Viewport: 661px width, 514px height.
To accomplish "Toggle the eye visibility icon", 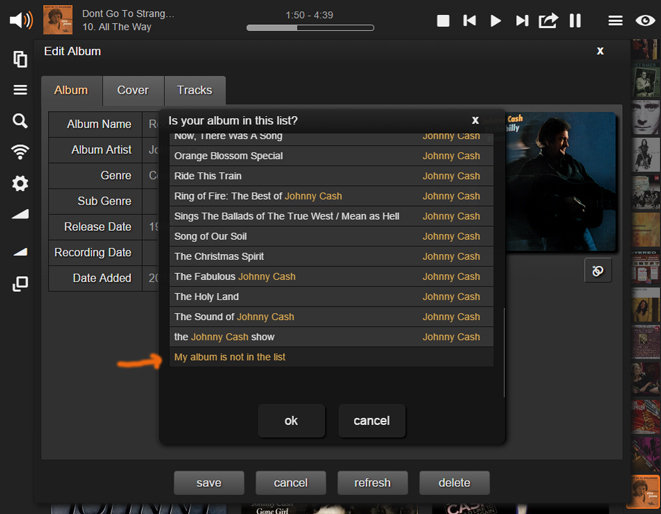I will click(x=645, y=20).
